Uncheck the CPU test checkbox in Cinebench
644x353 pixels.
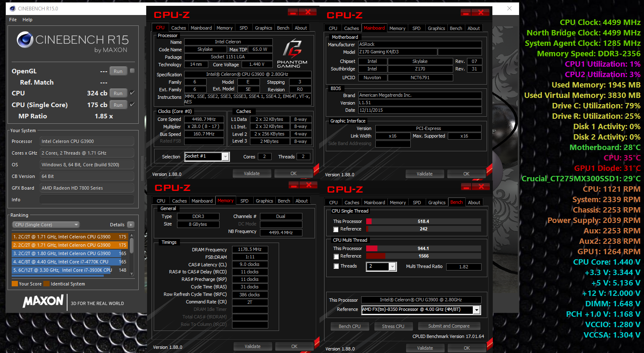pyautogui.click(x=132, y=93)
